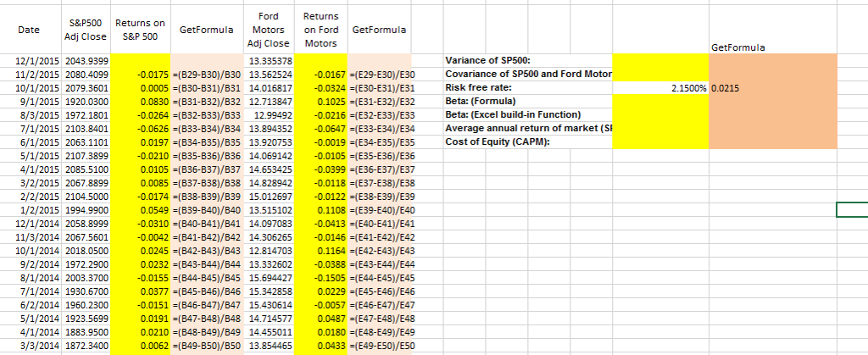This screenshot has height=355, width=868.
Task: Select Average annual return of market label
Action: pos(527,129)
